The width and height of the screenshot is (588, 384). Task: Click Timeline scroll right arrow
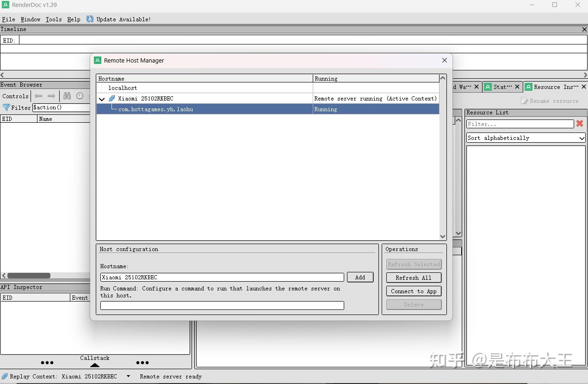click(x=585, y=75)
